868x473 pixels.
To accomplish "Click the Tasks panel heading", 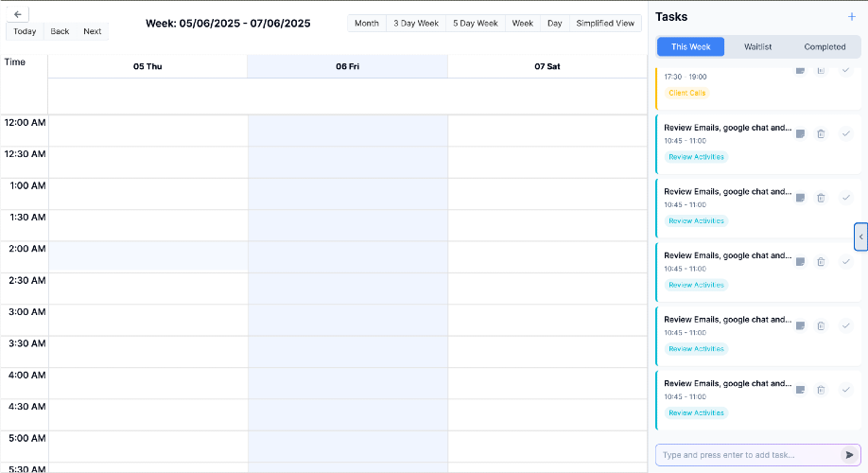I will pos(671,17).
